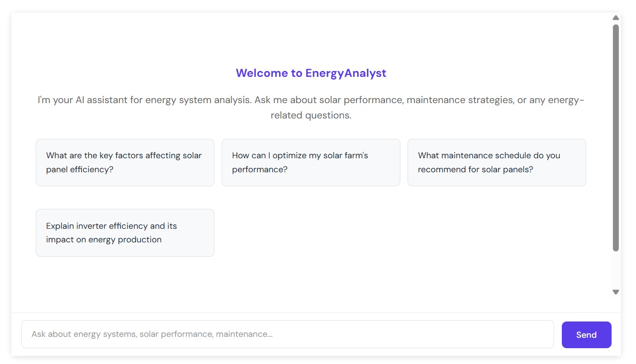Tap the 'How can I optimize' card
The height and width of the screenshot is (364, 636).
pyautogui.click(x=311, y=162)
